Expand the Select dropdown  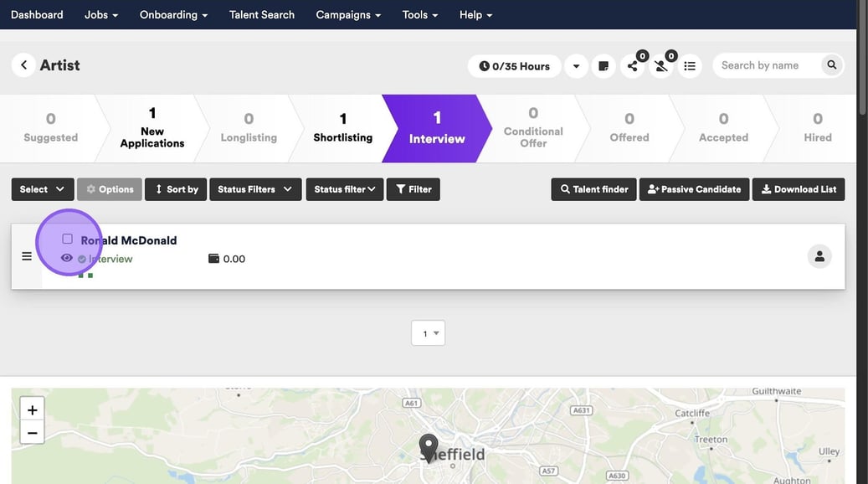point(42,189)
